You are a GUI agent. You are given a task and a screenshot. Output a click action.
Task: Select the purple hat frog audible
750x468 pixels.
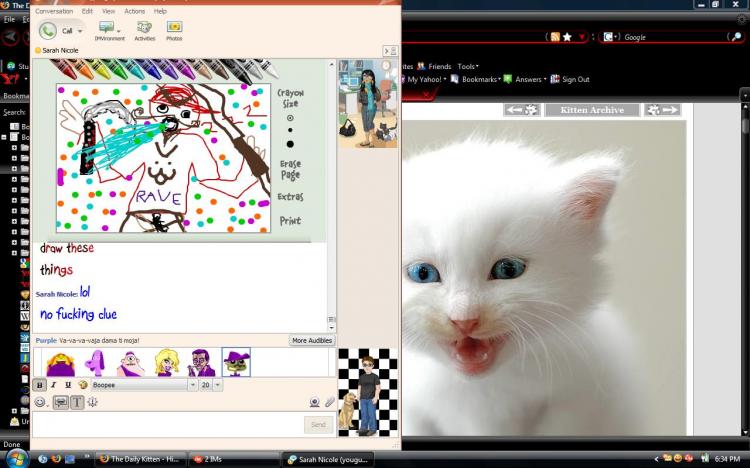[x=236, y=362]
